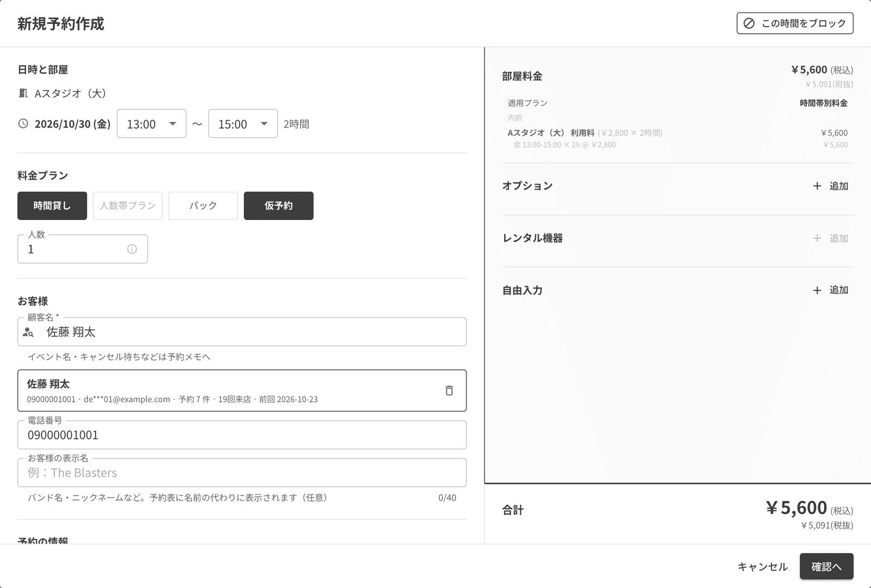The width and height of the screenshot is (871, 588).
Task: Open the 15:00 end time dropdown
Action: (243, 124)
